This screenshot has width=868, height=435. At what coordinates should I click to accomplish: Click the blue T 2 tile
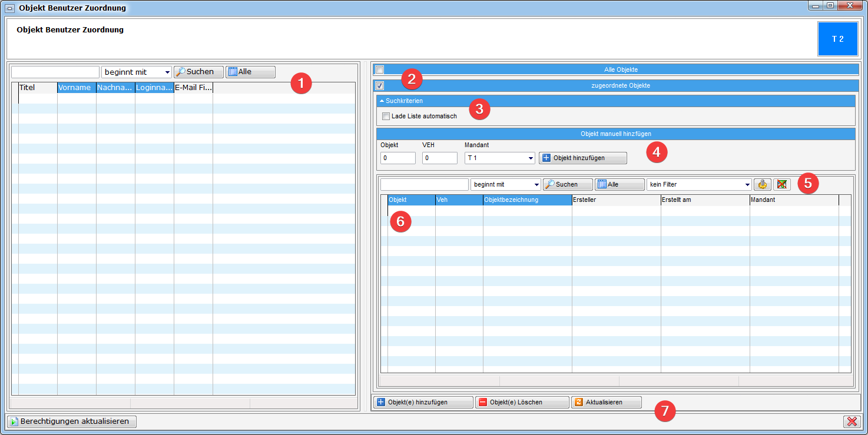click(x=837, y=39)
